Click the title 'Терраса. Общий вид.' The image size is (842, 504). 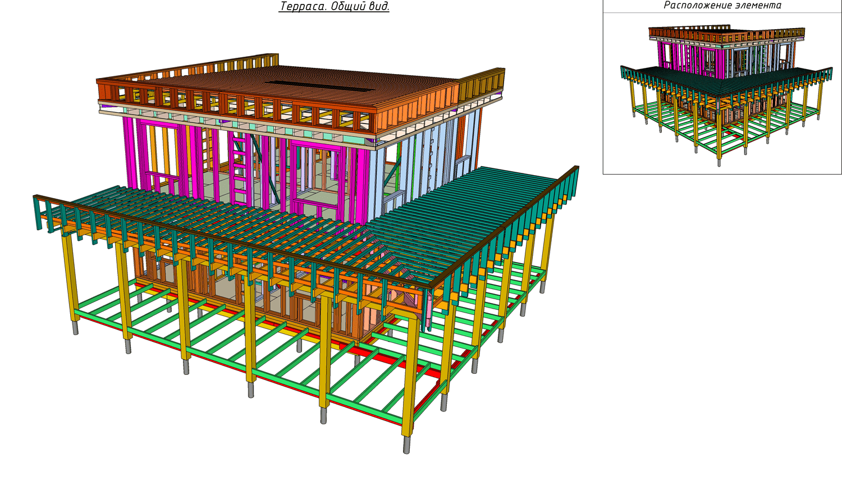pyautogui.click(x=334, y=7)
